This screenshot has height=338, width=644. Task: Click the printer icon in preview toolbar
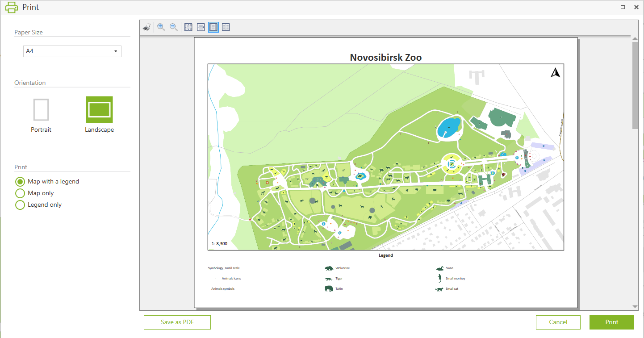(x=146, y=27)
